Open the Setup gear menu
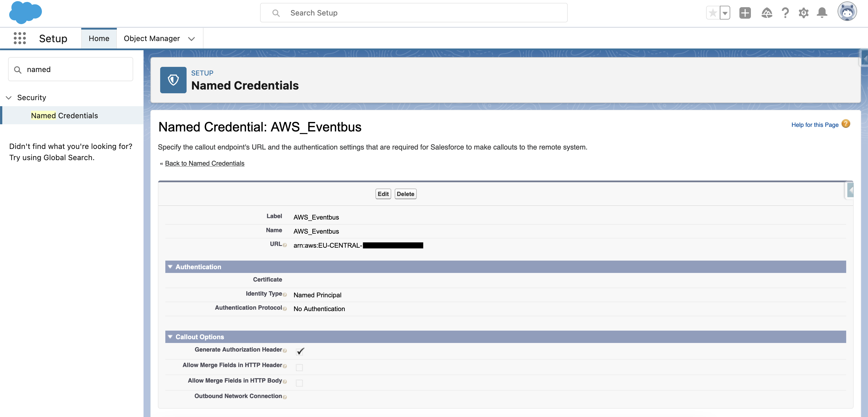This screenshot has width=868, height=417. (x=803, y=13)
